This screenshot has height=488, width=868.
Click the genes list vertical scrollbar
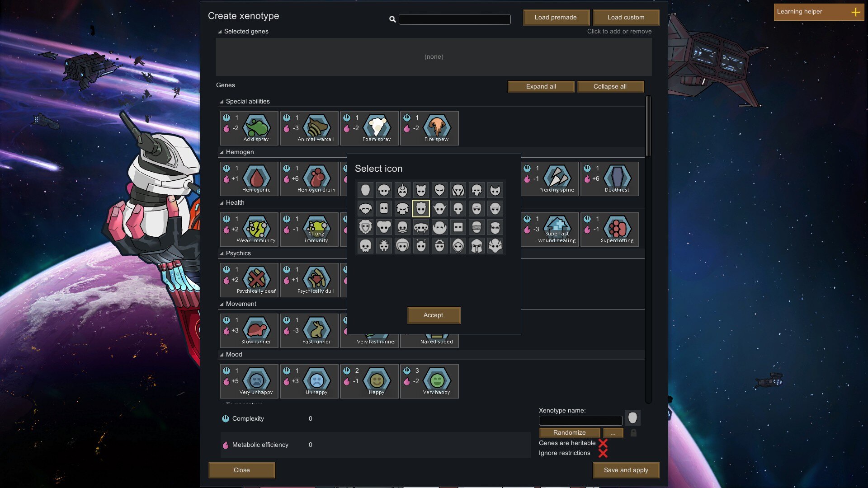(648, 127)
